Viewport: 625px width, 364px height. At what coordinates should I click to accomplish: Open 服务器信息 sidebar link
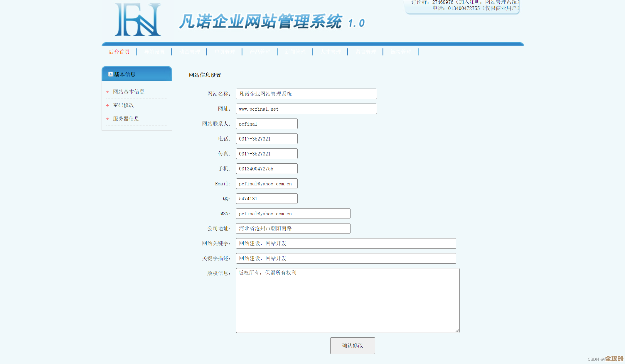point(126,119)
